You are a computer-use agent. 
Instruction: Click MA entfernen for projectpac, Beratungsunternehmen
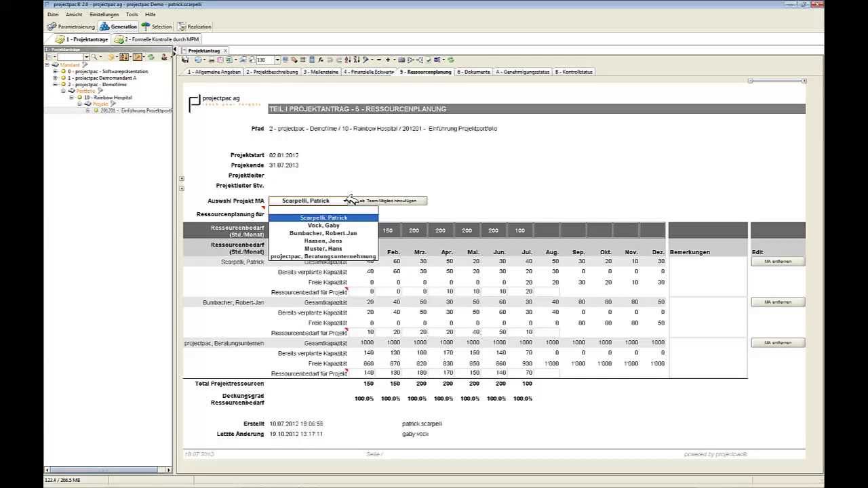[778, 342]
